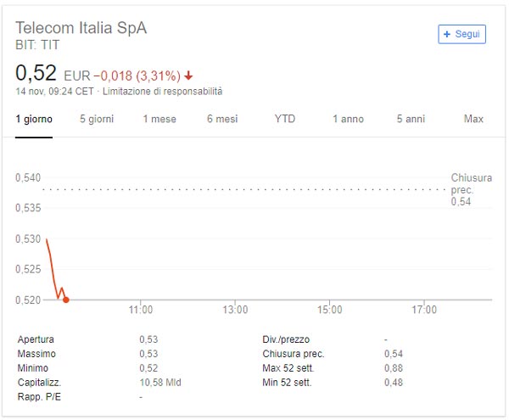The image size is (509, 420).
Task: Click the 13:00 time marker on axis
Action: 235,310
